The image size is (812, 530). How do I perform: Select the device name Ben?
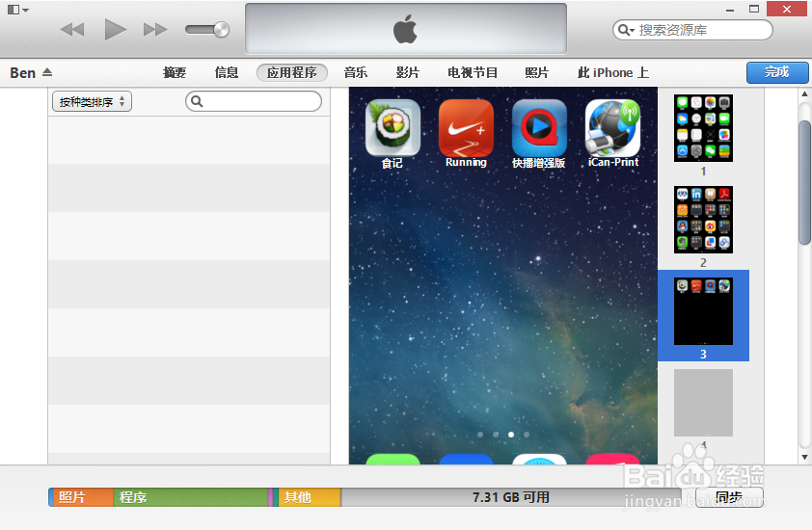point(23,73)
